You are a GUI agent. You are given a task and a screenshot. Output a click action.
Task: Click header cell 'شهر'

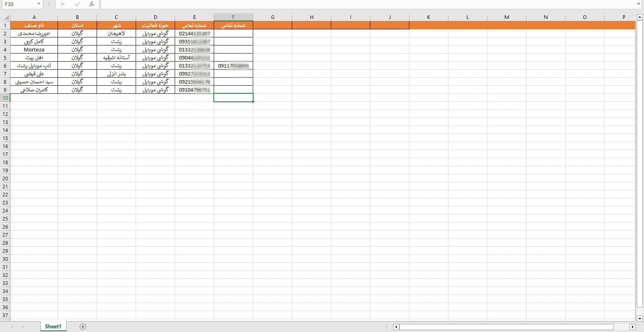point(116,25)
